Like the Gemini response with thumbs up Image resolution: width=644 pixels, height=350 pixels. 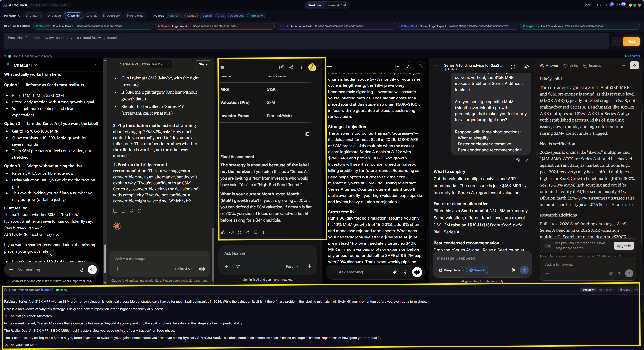click(223, 232)
